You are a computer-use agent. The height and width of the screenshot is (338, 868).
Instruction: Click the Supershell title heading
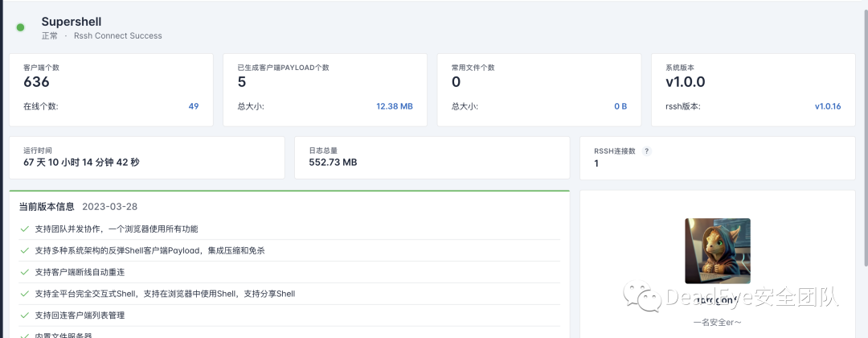[72, 22]
